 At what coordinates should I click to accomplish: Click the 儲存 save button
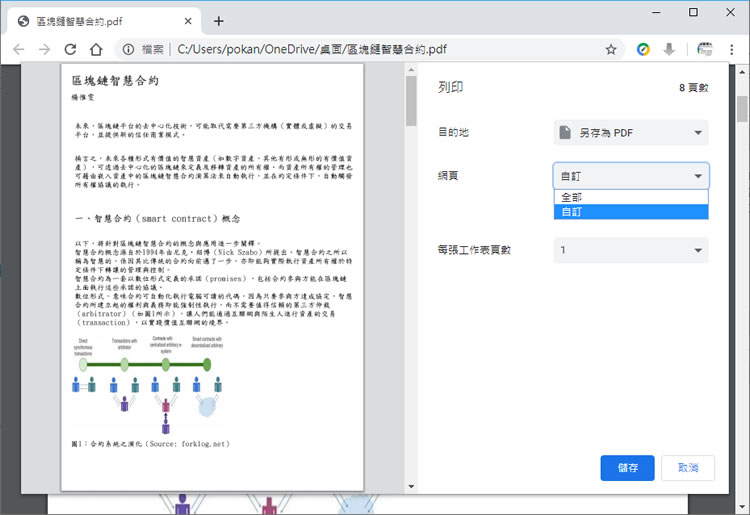click(x=627, y=468)
